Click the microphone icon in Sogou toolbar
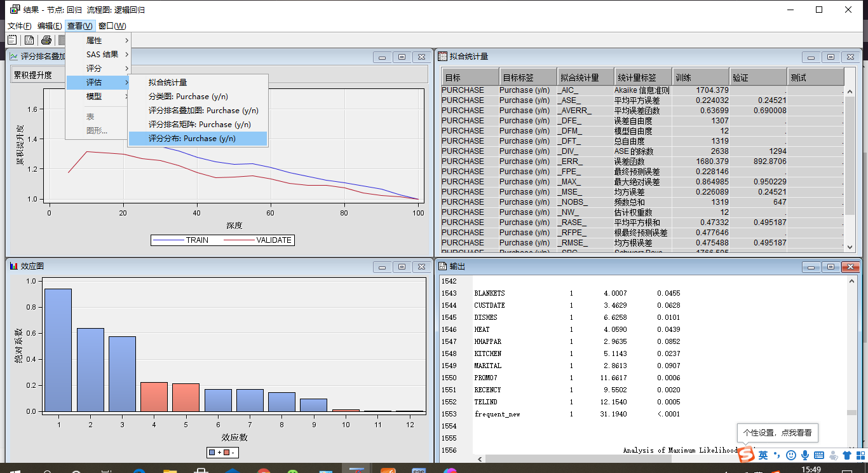Image resolution: width=868 pixels, height=473 pixels. pos(805,455)
